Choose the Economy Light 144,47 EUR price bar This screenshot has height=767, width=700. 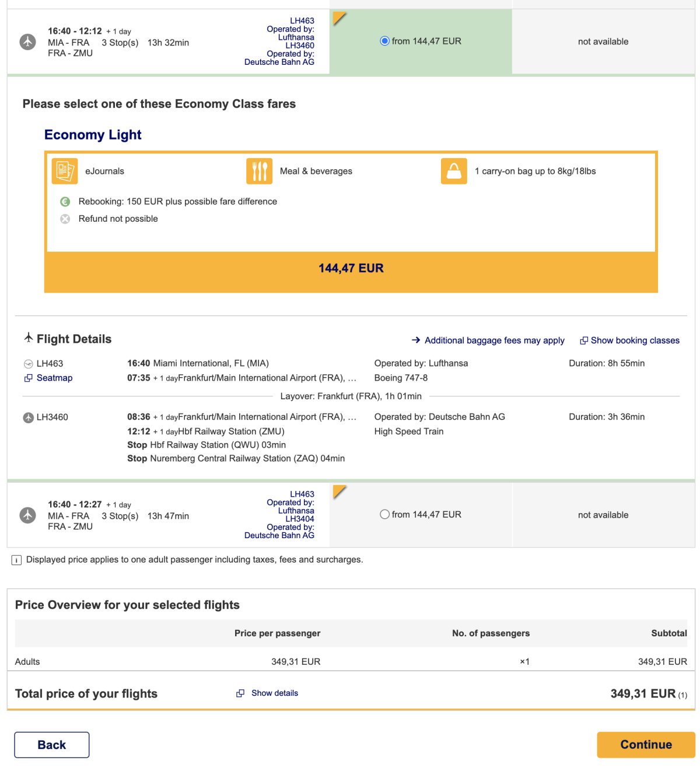[x=351, y=269]
